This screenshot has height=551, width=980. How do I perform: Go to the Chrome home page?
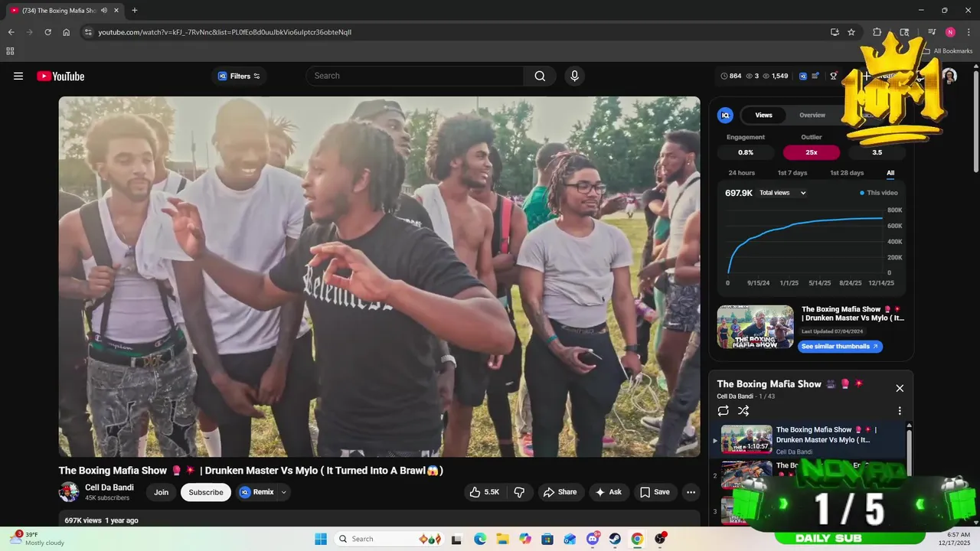click(x=67, y=32)
